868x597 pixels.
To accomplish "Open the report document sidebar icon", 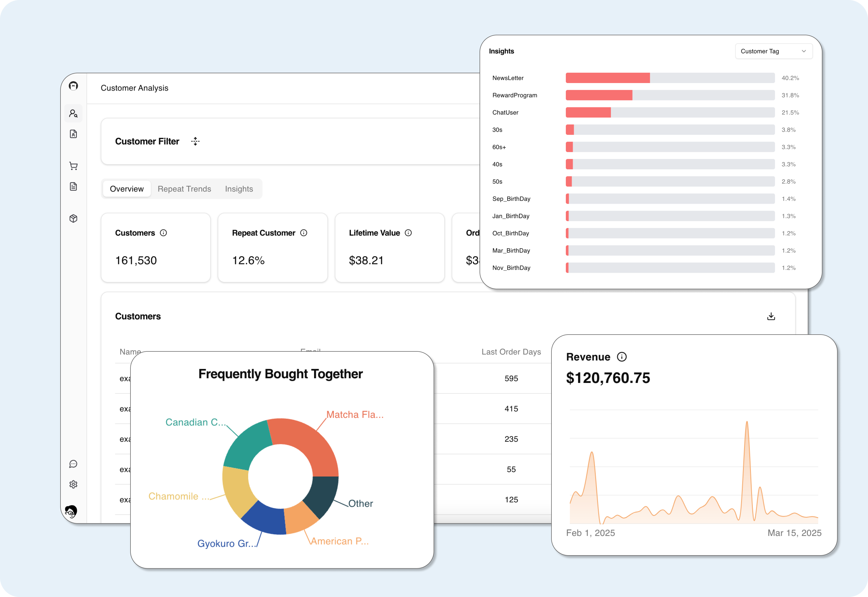I will point(73,134).
